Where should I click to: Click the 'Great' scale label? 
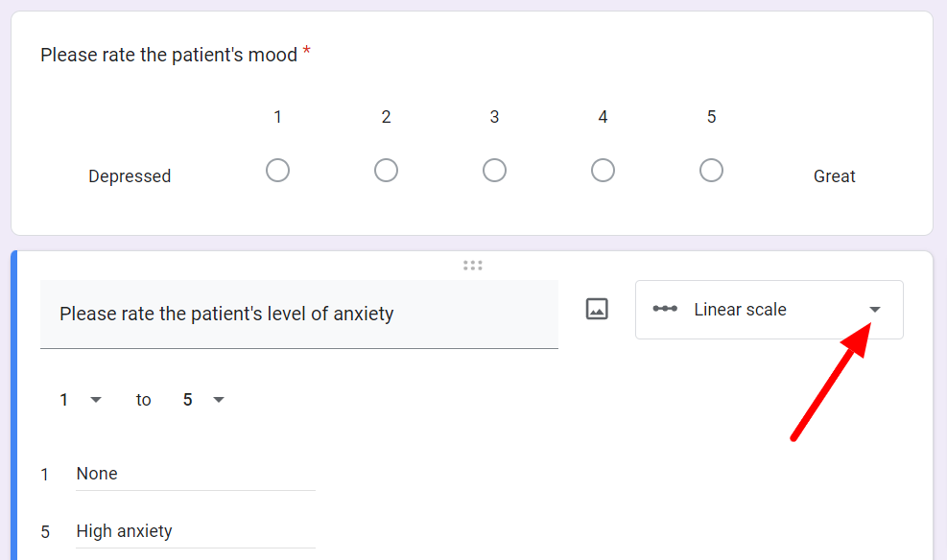(834, 176)
